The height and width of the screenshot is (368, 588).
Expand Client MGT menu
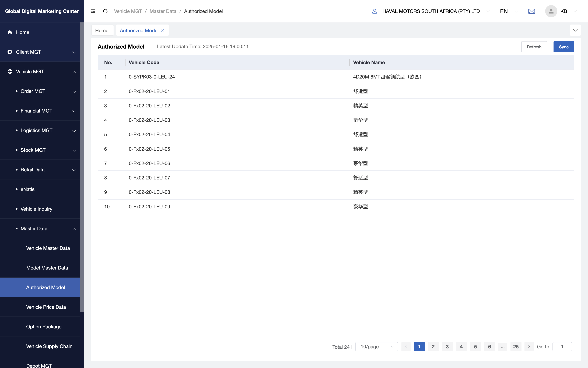[x=74, y=52]
